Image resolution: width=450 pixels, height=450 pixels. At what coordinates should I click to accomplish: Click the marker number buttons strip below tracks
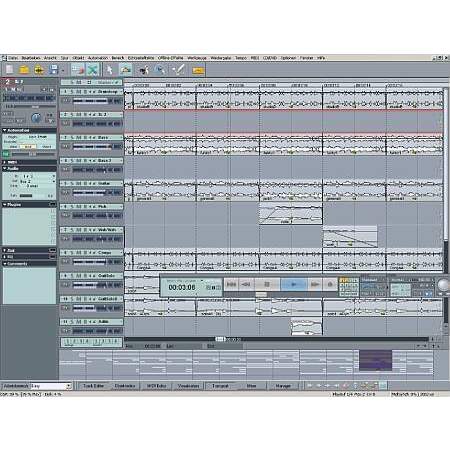91,342
